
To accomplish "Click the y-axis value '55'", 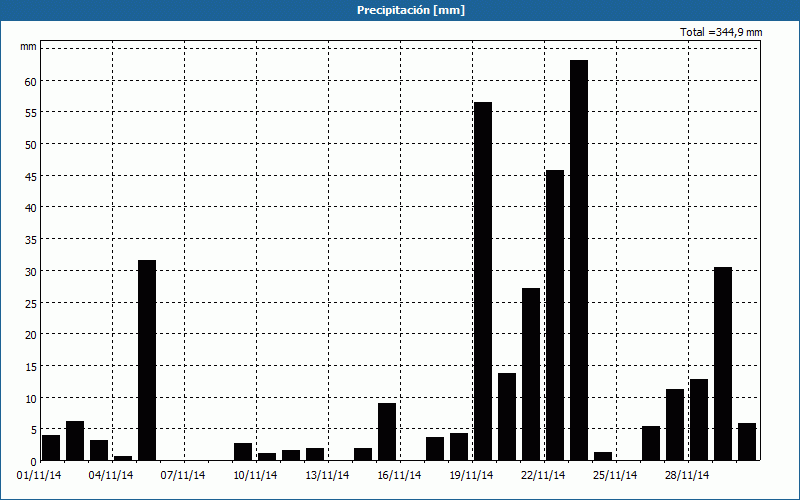I will (x=31, y=113).
